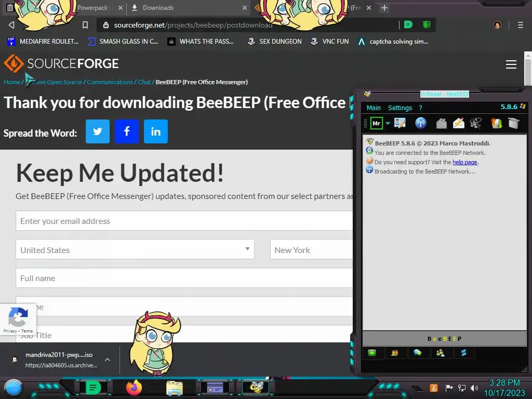
Task: Click the bookmark icon beside address bar
Action: [85, 25]
